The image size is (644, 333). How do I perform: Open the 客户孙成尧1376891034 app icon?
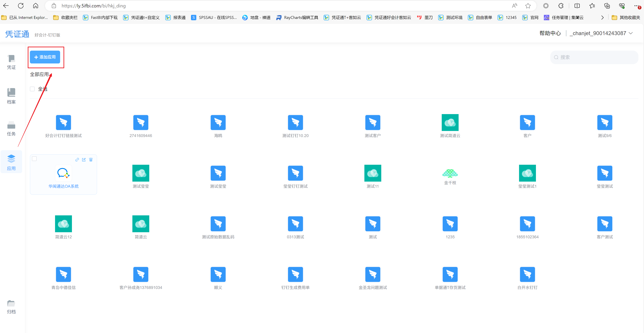[x=141, y=274]
